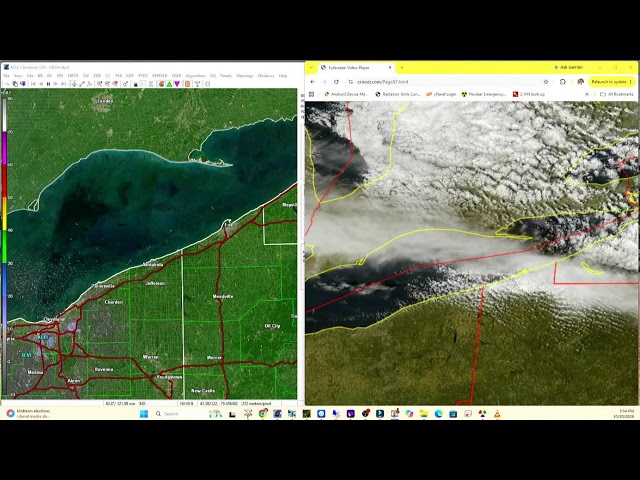The image size is (640, 480).
Task: Open the File menu in GR2Analyst
Action: [x=7, y=76]
